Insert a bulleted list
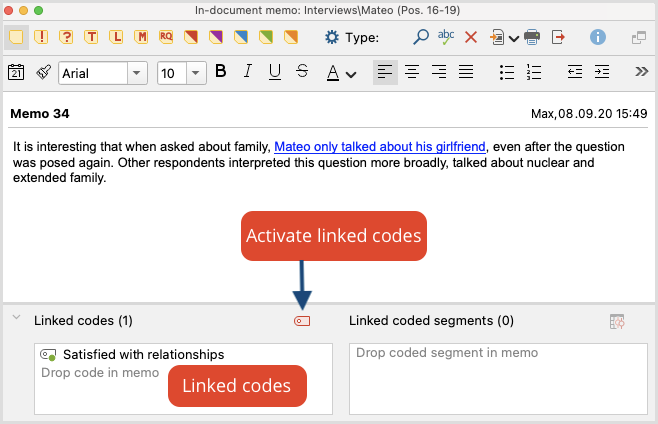Viewport: 658px width, 424px height. [507, 72]
